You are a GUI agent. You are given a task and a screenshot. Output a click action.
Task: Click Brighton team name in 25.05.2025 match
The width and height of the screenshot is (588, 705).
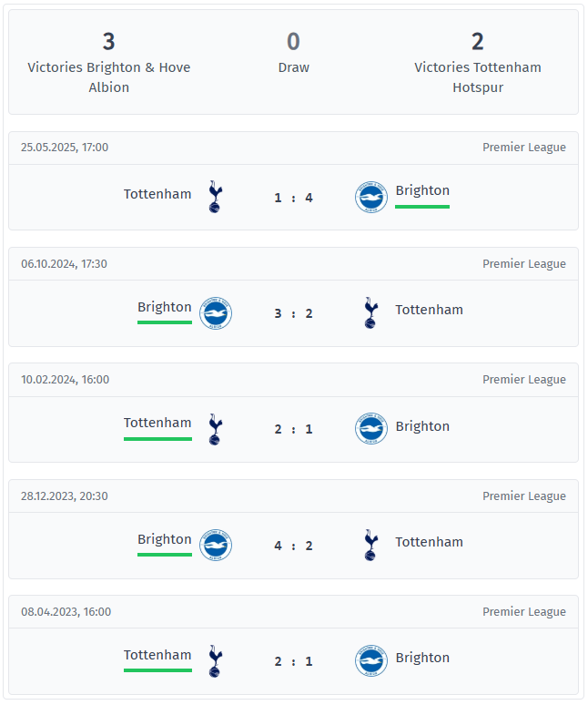tap(422, 190)
